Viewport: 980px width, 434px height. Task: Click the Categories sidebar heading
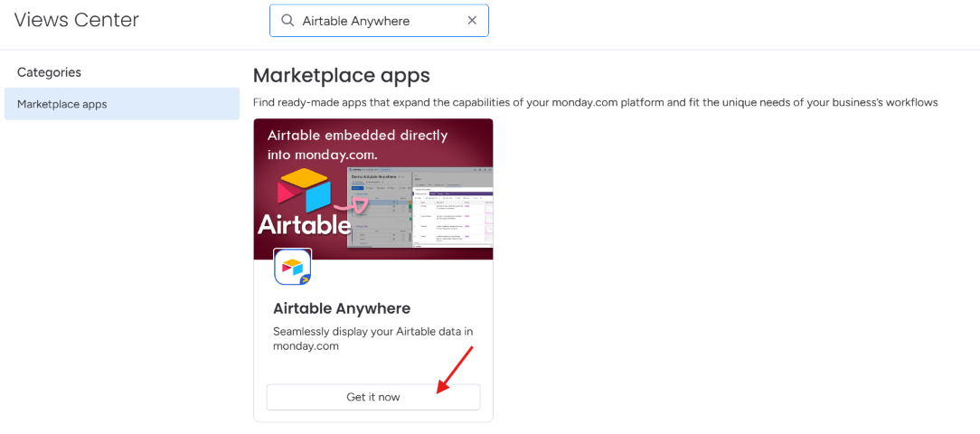point(50,72)
